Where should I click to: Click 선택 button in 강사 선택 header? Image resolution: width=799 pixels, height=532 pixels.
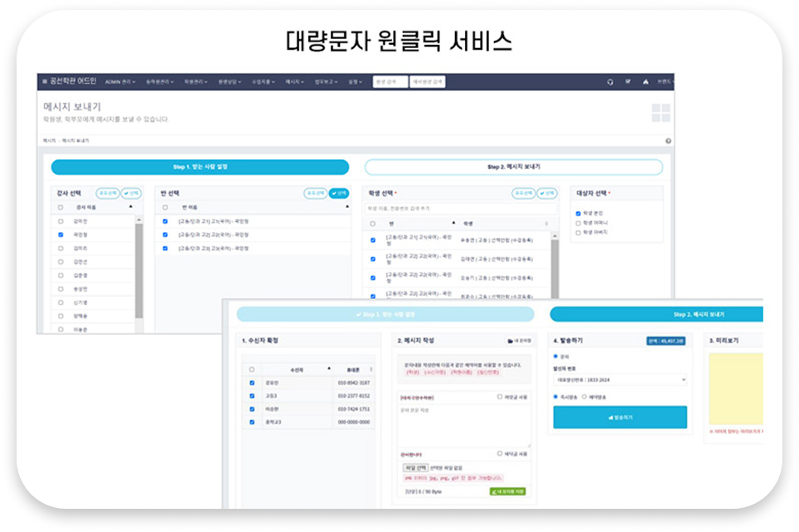point(131,193)
